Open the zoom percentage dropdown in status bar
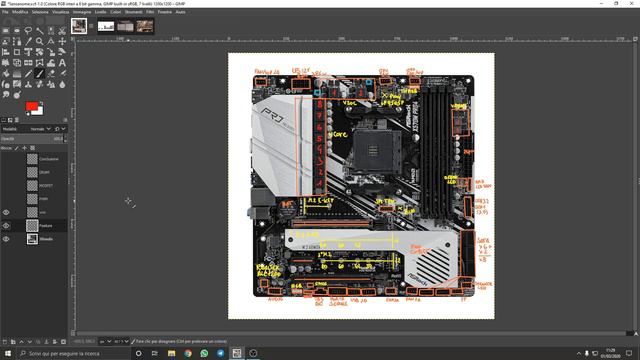This screenshot has width=640, height=360. (122, 341)
